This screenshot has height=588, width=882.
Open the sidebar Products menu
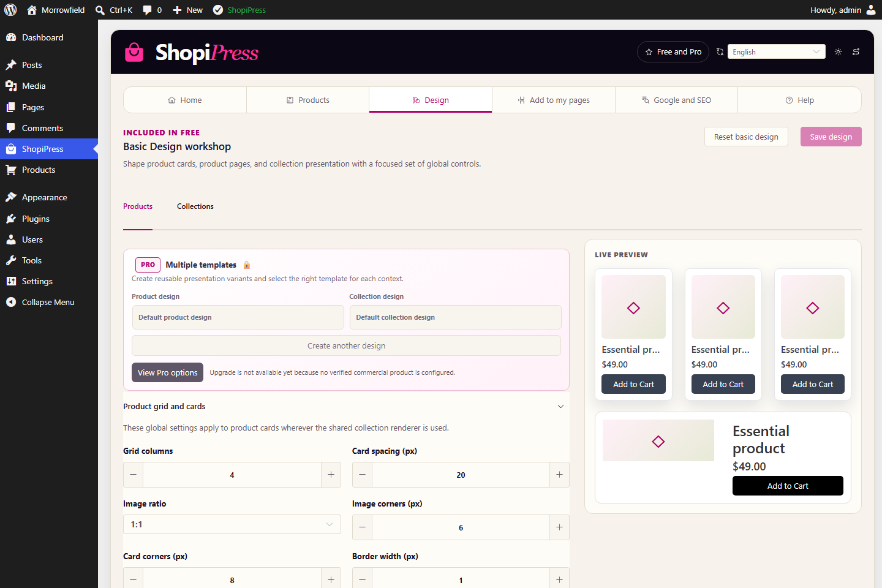[x=49, y=170]
